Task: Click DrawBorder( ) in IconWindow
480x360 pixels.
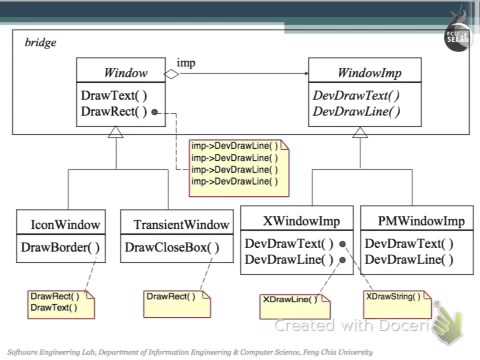Action: (60, 247)
